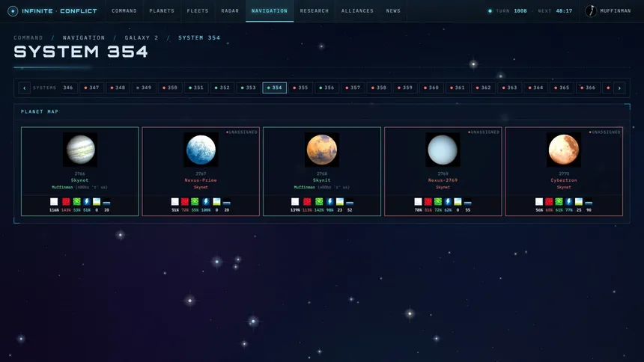Open the Skynit planet thumbnail
This screenshot has width=644, height=362.
[x=321, y=150]
